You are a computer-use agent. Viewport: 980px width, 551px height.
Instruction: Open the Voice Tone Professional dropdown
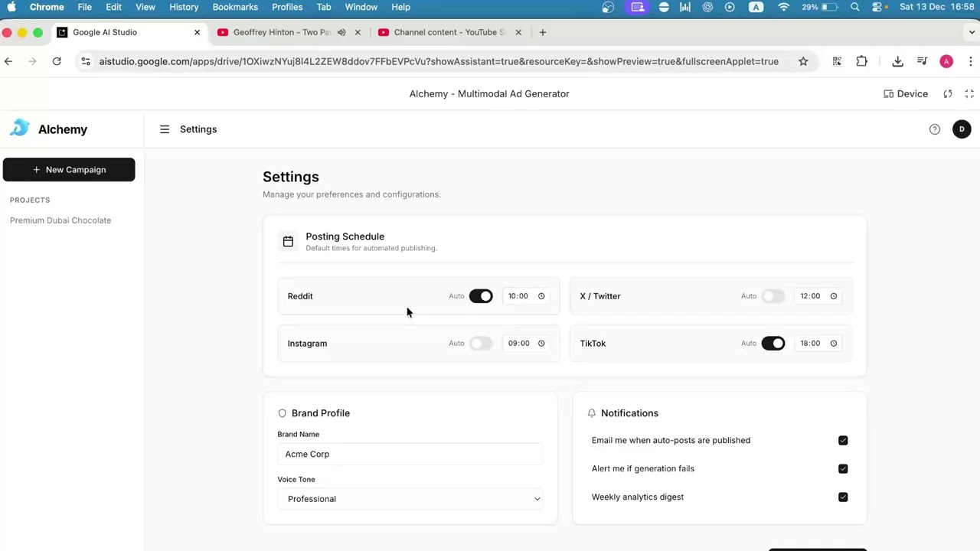click(x=410, y=499)
